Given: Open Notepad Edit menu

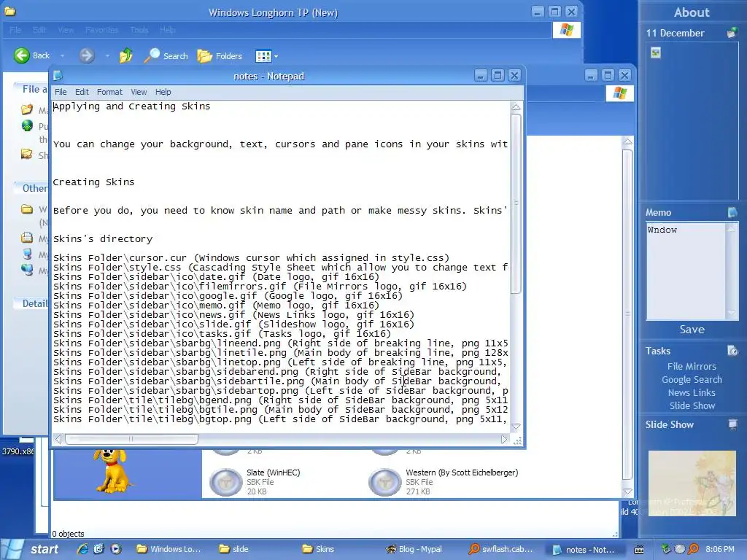Looking at the screenshot, I should (82, 92).
